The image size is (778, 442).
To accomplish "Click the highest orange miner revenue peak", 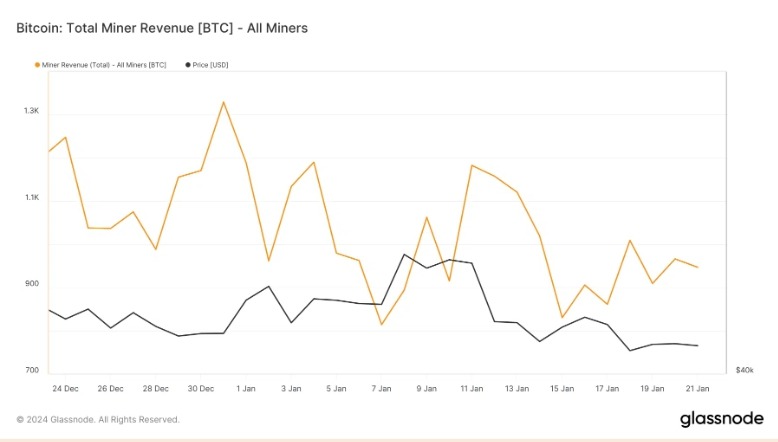I will [x=223, y=102].
